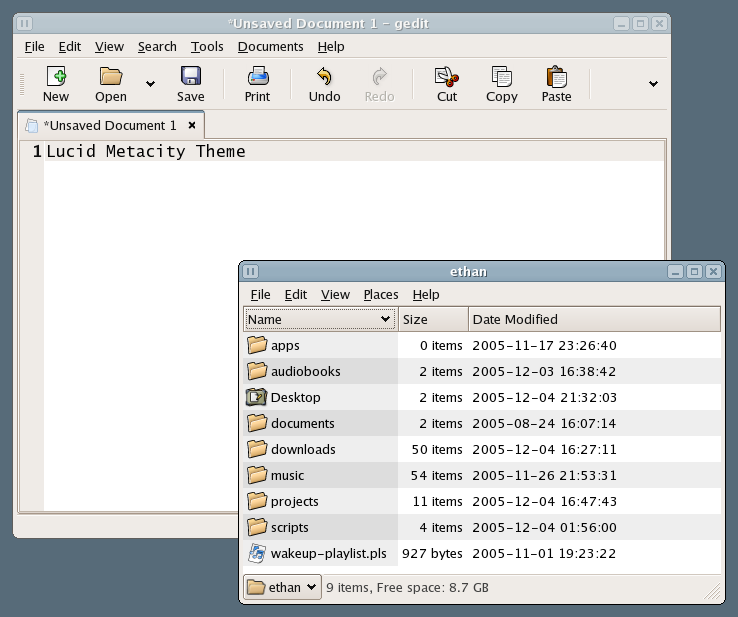Expand the recent files arrow beside Open
Screen dimensions: 738x617
[150, 84]
